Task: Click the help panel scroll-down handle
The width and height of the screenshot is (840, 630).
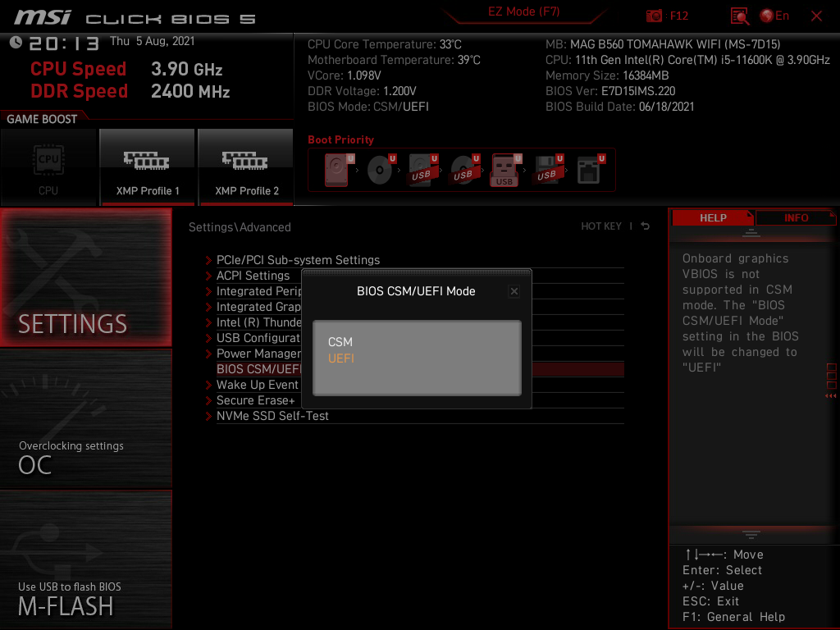Action: pos(751,534)
